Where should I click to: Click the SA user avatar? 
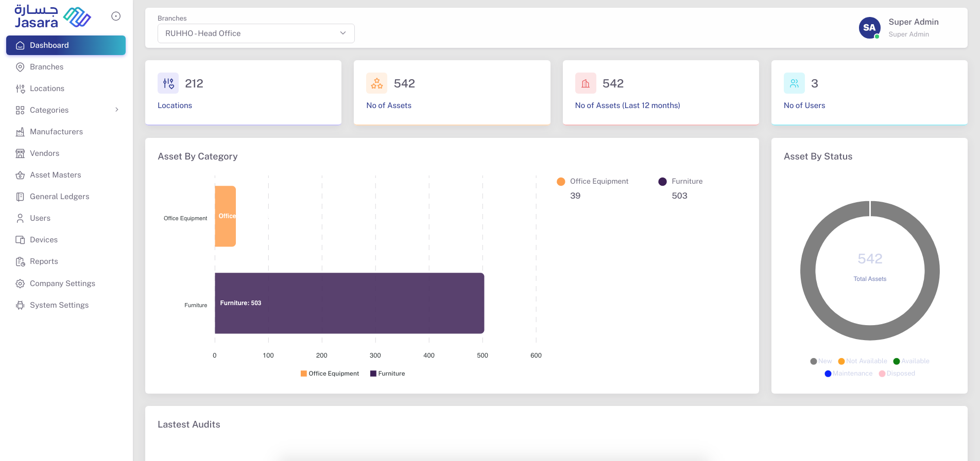pos(869,28)
